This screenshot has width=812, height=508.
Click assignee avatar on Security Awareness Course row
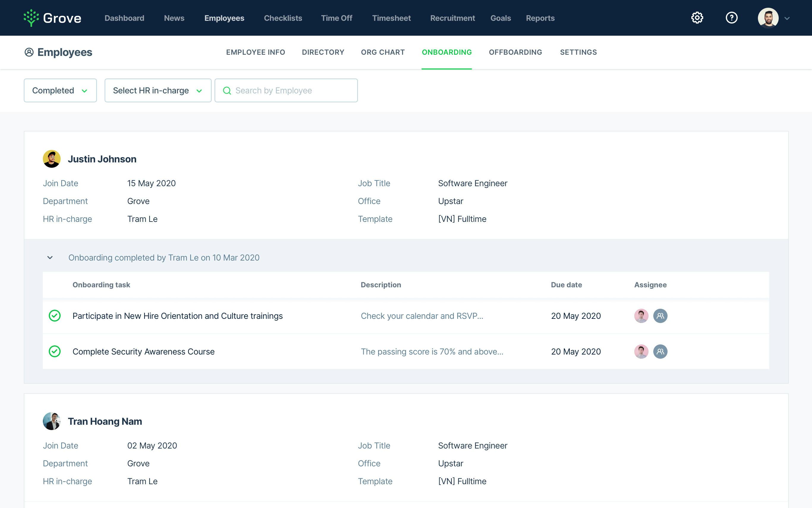pyautogui.click(x=641, y=352)
